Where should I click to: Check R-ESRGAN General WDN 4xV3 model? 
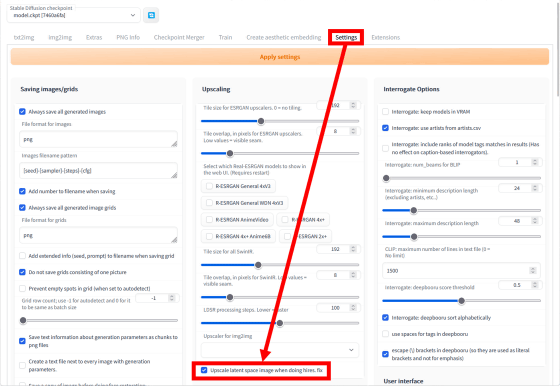(x=209, y=203)
